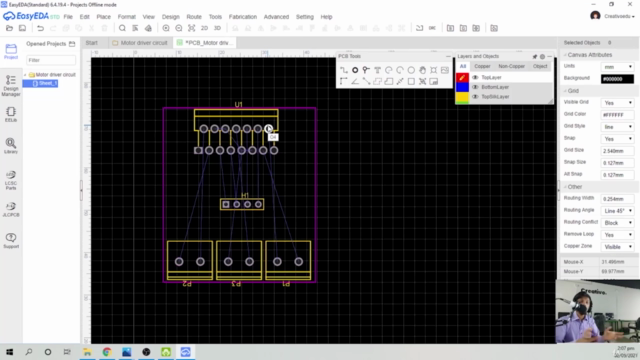Open the Creativoedu account dropdown

tap(619, 16)
